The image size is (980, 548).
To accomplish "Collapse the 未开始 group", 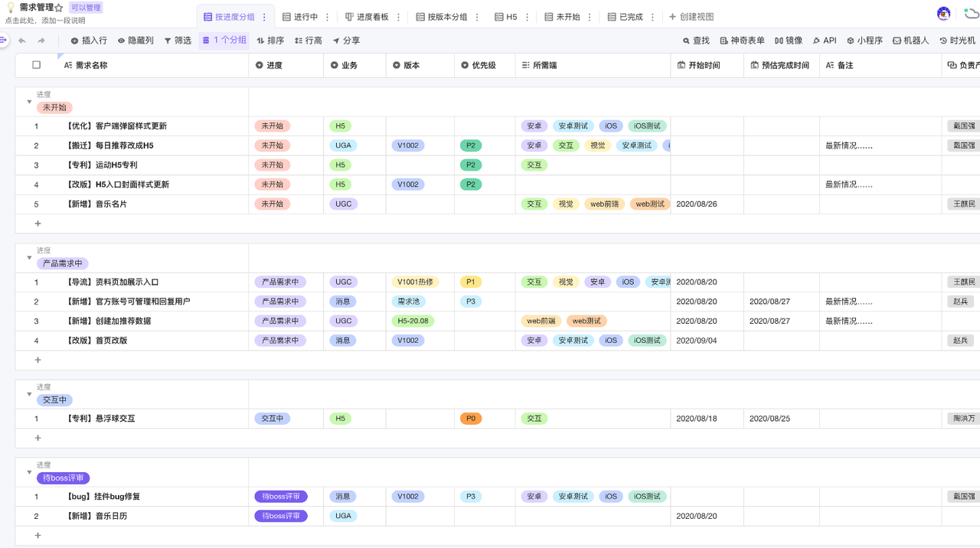I will coord(29,102).
